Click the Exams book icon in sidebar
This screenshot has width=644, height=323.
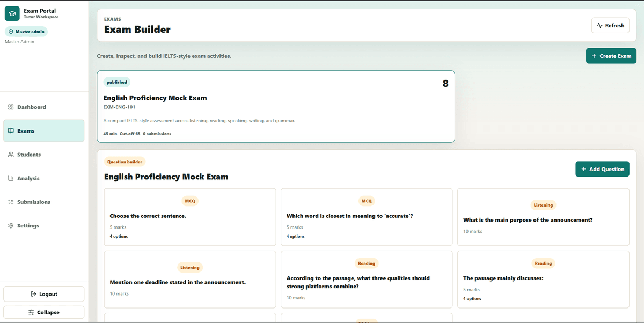coord(11,131)
